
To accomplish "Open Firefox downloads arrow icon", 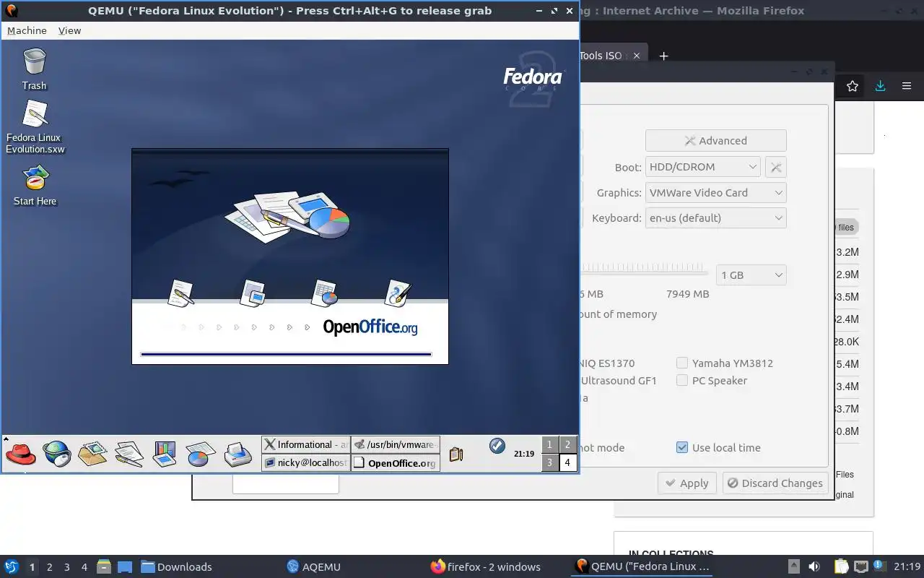I will pyautogui.click(x=880, y=86).
